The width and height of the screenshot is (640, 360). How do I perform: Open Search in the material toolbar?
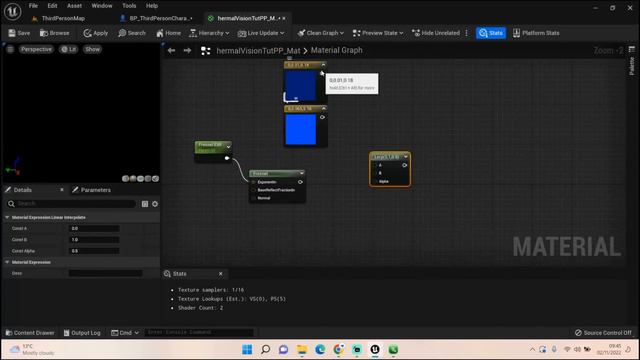(132, 33)
